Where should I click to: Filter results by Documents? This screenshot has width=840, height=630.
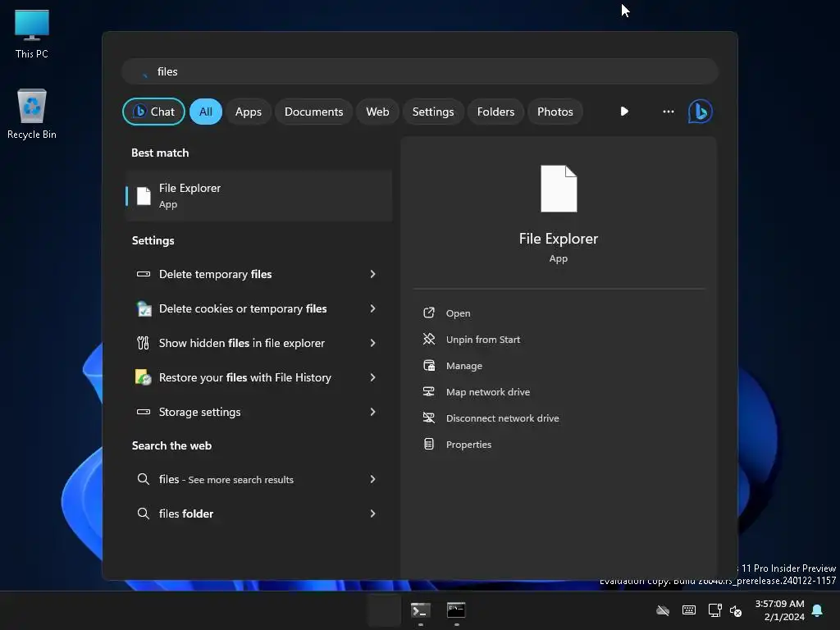click(313, 112)
